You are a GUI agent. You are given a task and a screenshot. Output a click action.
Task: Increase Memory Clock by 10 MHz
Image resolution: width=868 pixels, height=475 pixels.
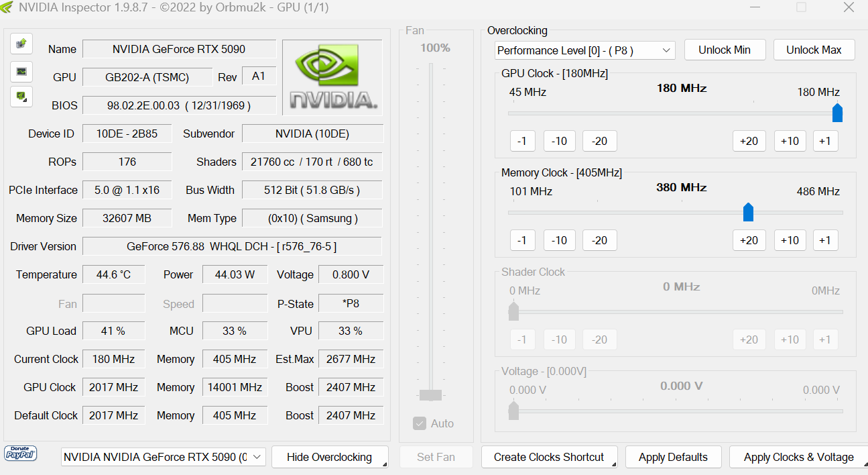(x=790, y=240)
